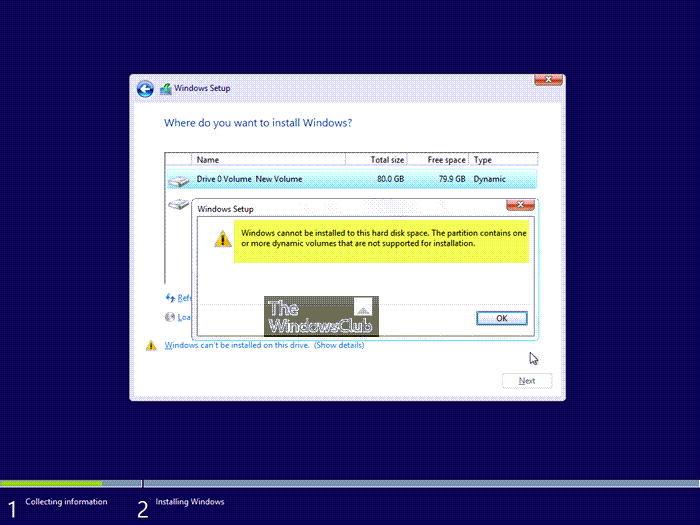Viewport: 700px width, 525px height.
Task: Click the 80.0 GB total size value
Action: point(390,179)
